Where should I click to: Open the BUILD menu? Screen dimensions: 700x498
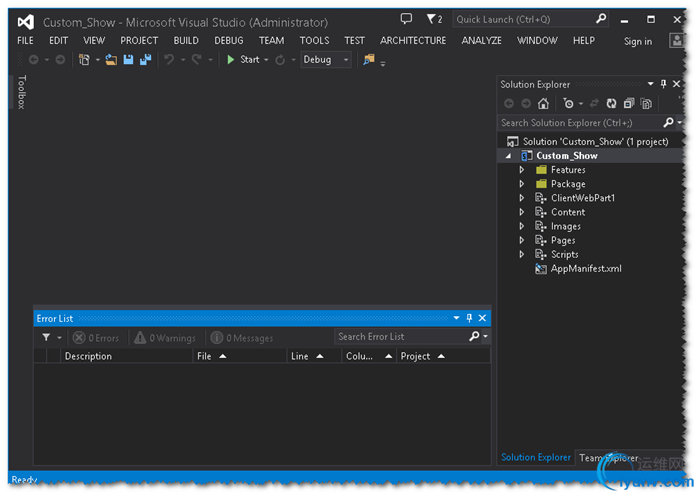pyautogui.click(x=186, y=41)
